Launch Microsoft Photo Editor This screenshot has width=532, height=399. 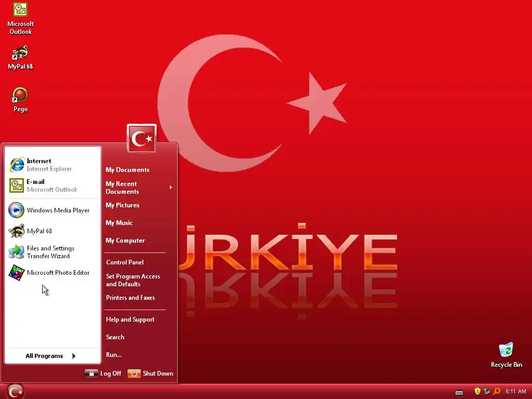53,273
